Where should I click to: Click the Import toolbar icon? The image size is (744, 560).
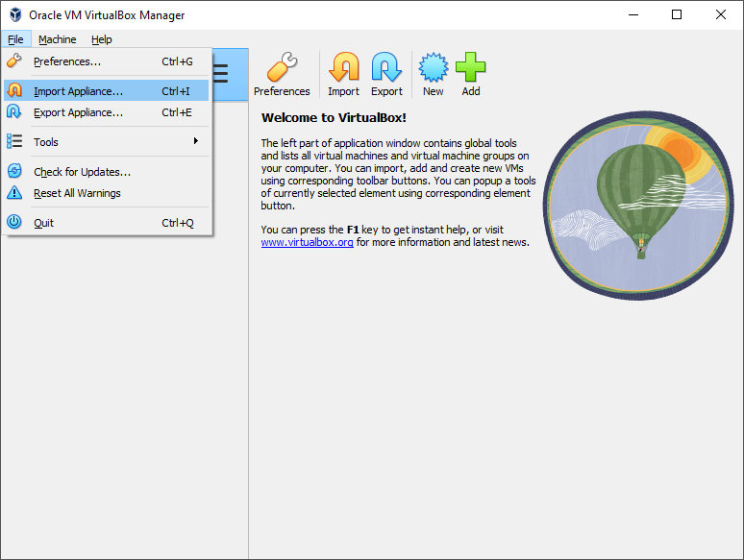(x=343, y=67)
